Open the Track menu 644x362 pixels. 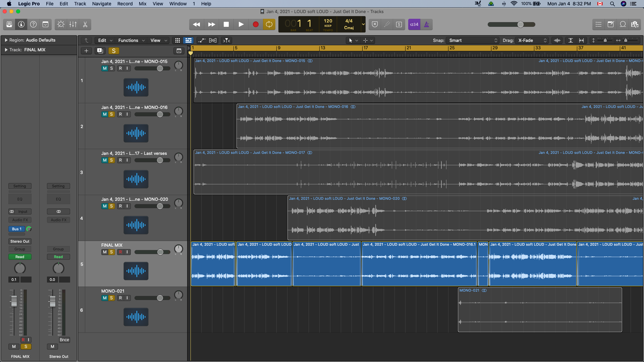[x=80, y=4]
